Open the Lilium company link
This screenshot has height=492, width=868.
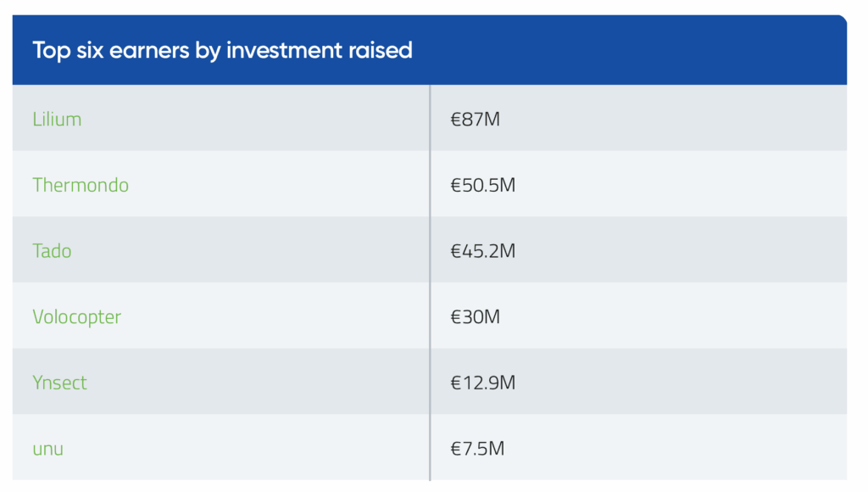click(57, 119)
